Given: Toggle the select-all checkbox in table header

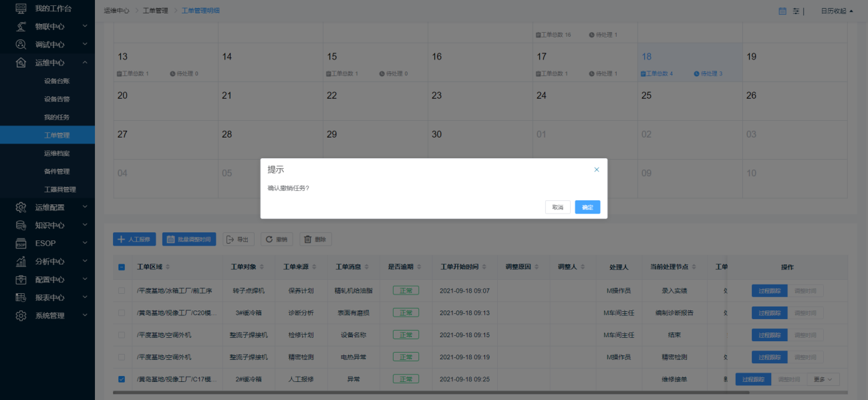Looking at the screenshot, I should pos(122,267).
